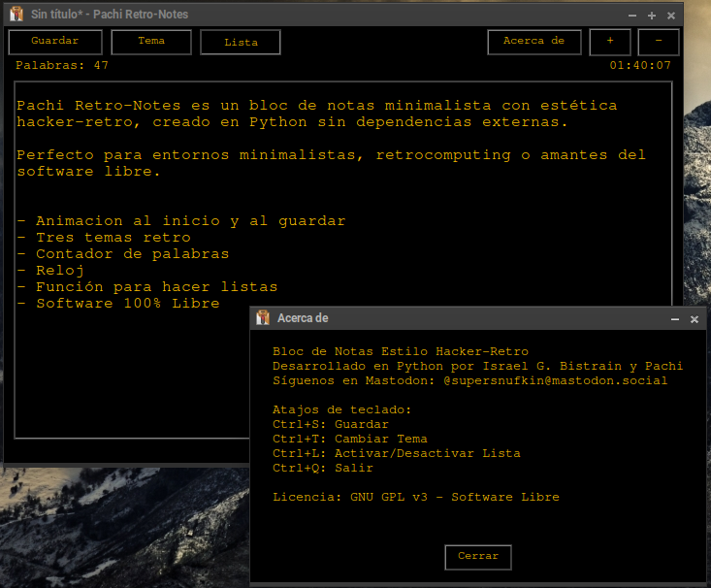Minimize the Pachi Retro-Notes main window

tap(632, 16)
